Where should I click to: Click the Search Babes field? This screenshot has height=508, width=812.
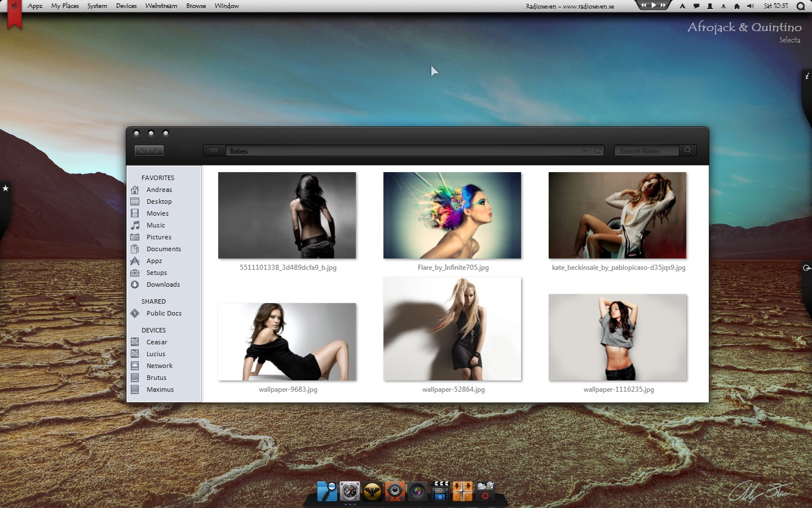click(x=646, y=151)
